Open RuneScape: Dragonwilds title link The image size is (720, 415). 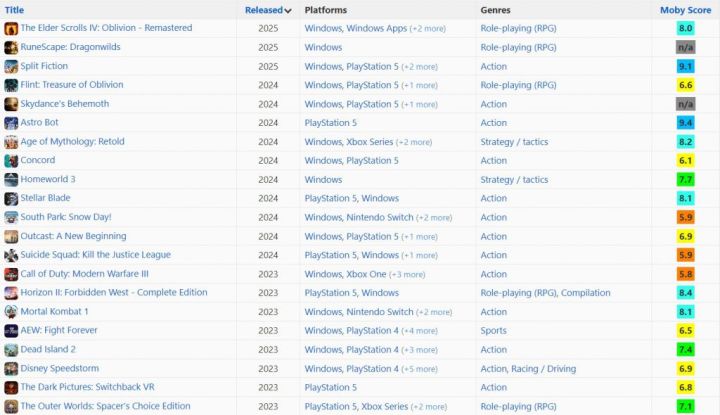click(70, 47)
